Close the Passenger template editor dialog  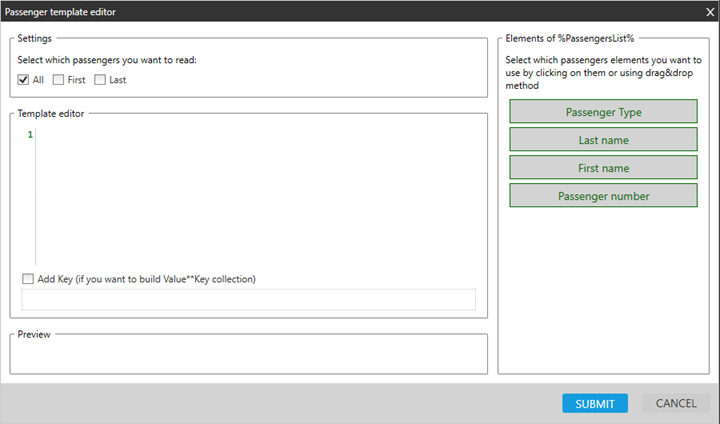point(708,10)
